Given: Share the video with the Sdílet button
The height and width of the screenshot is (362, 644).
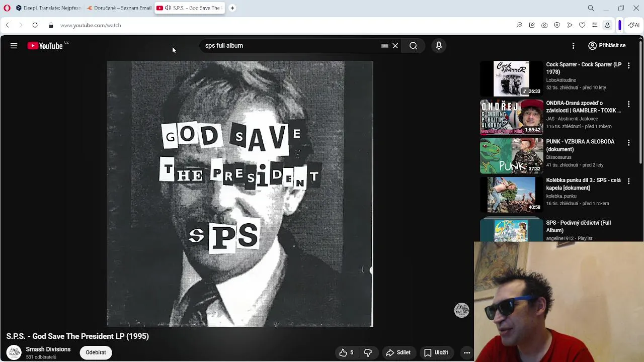Looking at the screenshot, I should pos(398,352).
